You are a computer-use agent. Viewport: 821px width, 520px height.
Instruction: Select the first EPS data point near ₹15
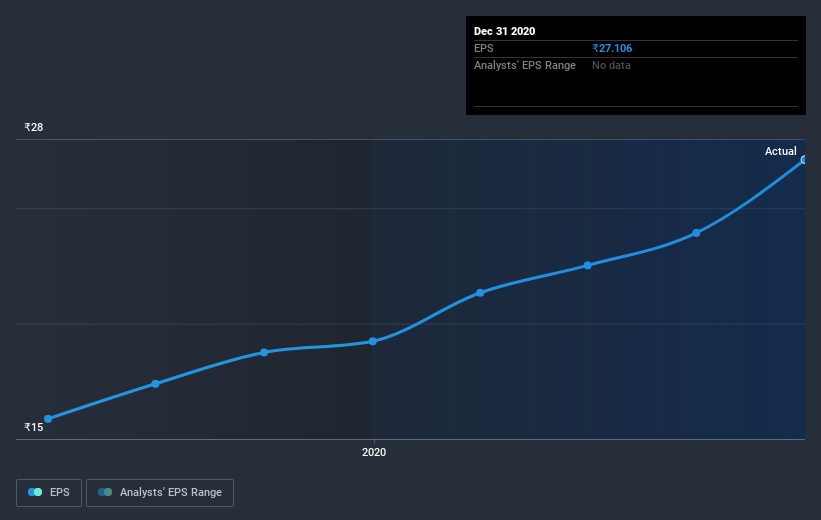point(48,419)
